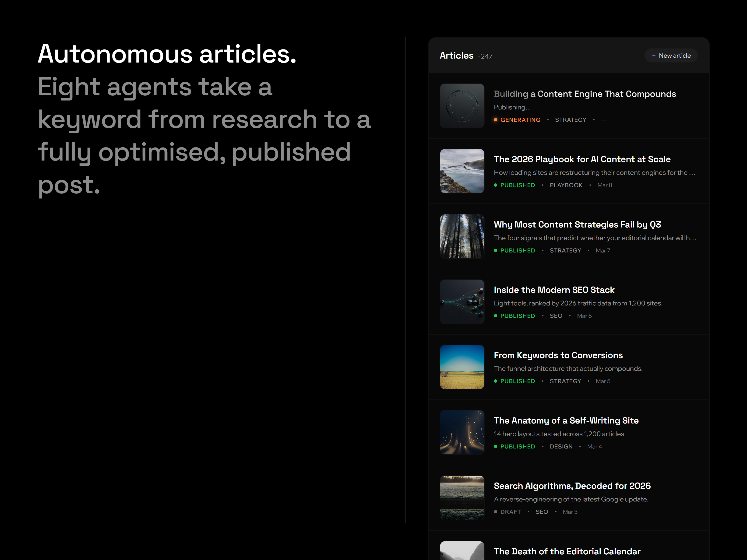This screenshot has height=560, width=747.
Task: Open thumbnail for Inside the Modern SEO Stack
Action: 462,302
